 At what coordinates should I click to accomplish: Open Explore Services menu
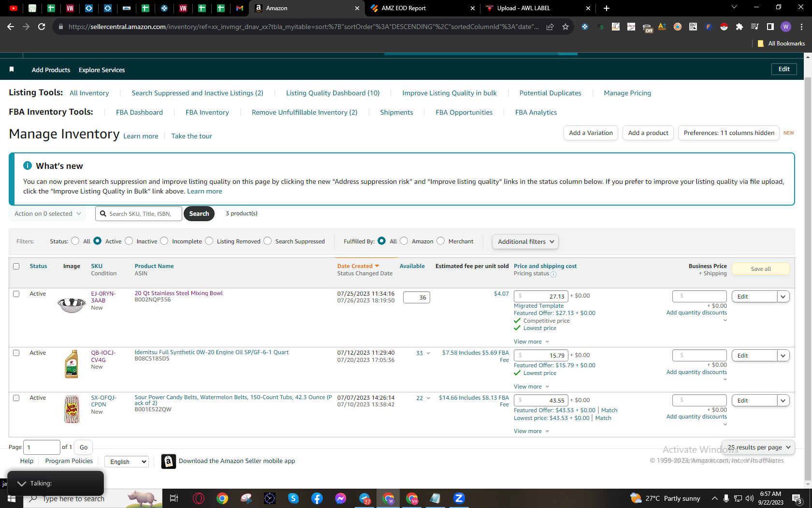click(101, 70)
